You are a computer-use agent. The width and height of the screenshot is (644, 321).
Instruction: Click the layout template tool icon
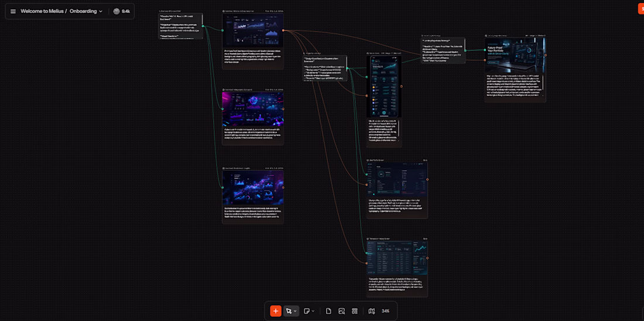point(354,310)
